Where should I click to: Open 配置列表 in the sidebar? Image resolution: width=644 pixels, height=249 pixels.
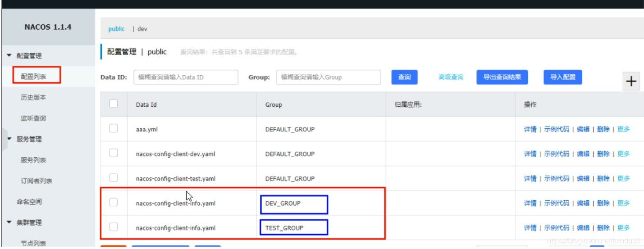click(x=33, y=77)
